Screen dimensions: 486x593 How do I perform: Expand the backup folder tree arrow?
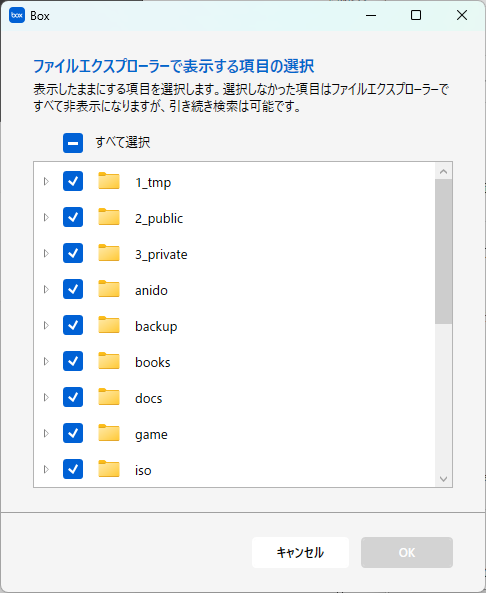click(46, 325)
